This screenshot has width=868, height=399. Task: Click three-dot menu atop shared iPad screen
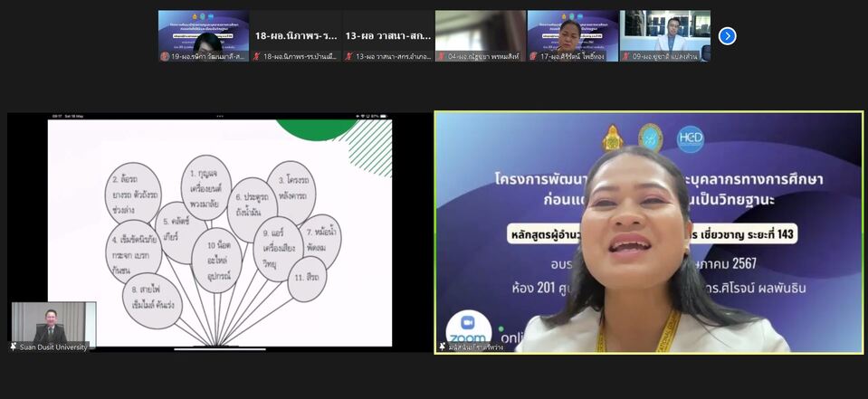[x=220, y=116]
